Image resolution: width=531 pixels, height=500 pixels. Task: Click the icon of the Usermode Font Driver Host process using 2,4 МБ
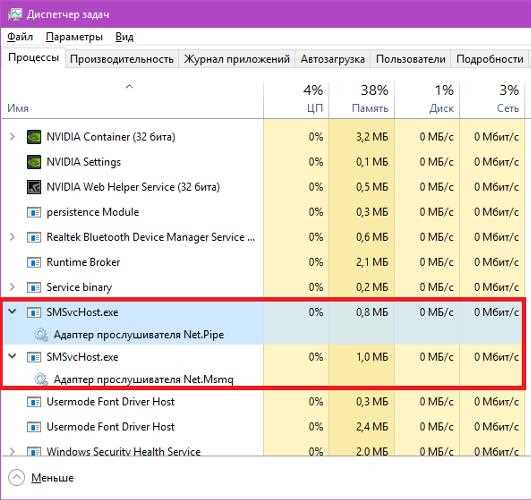(x=34, y=427)
